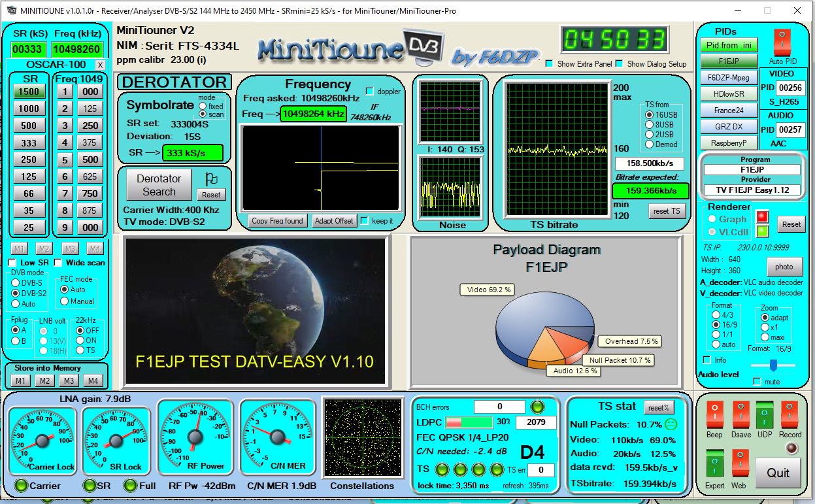Close the OSCAR-100 panel with X
The height and width of the screenshot is (504, 815).
[100, 65]
